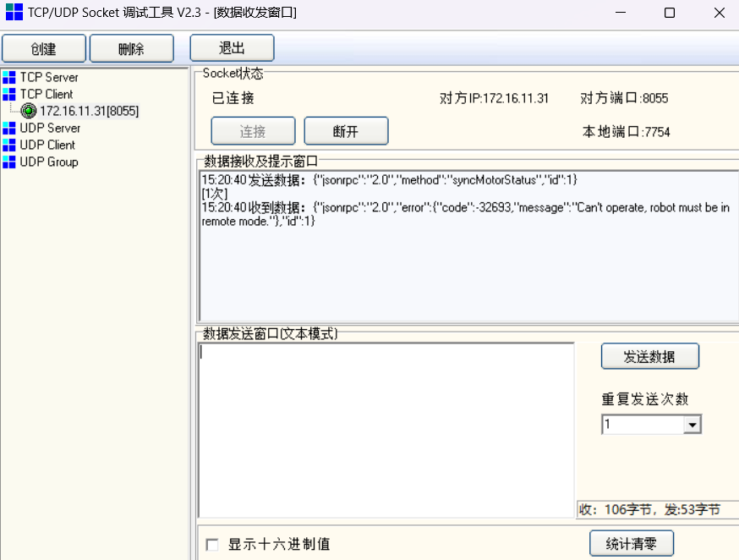Click the UDP Group tree icon
This screenshot has height=560, width=739.
(x=9, y=162)
